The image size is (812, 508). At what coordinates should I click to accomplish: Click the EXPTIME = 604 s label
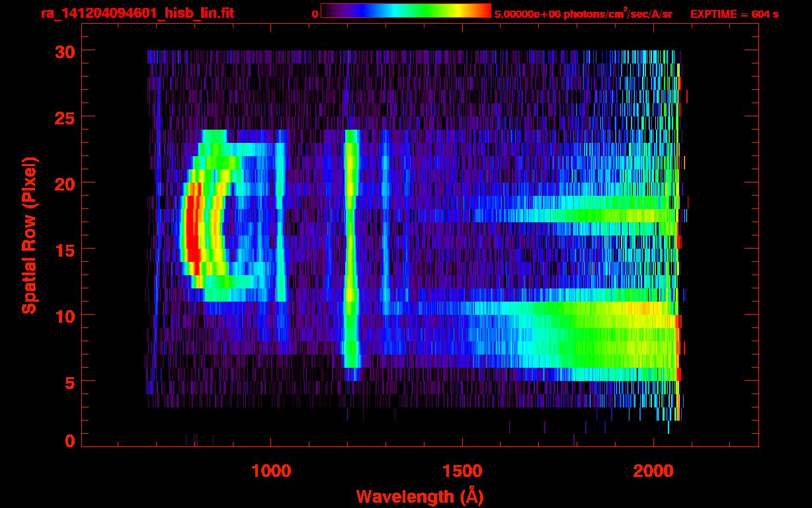734,14
